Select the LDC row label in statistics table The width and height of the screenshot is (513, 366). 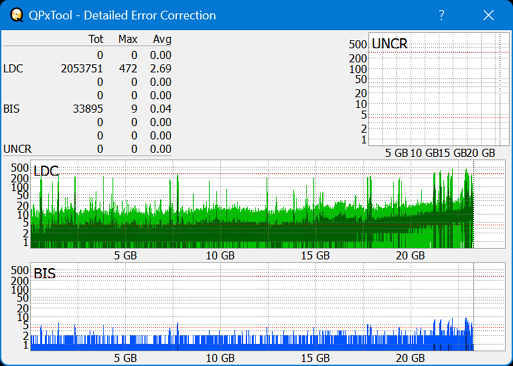13,69
